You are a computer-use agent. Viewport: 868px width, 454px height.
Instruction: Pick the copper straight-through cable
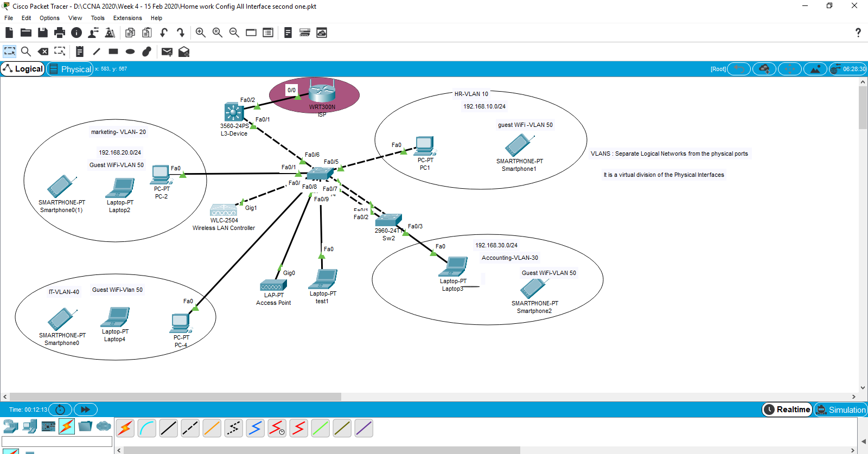[x=169, y=429]
